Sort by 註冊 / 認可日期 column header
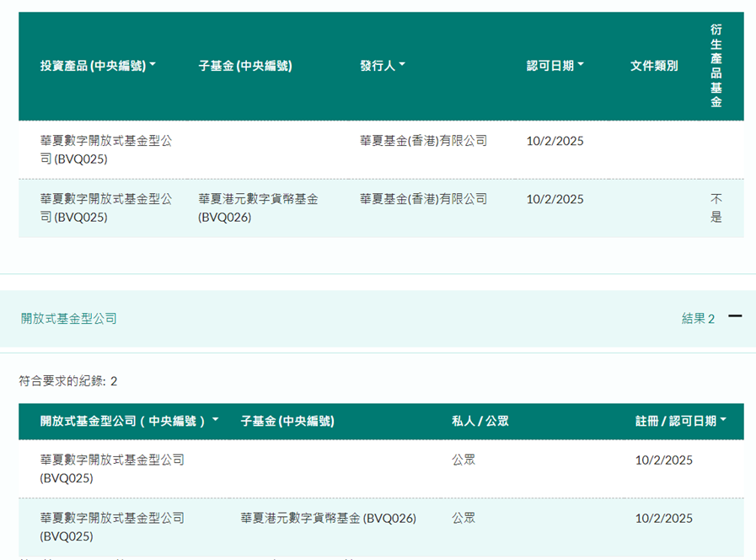Image resolution: width=756 pixels, height=560 pixels. click(681, 421)
